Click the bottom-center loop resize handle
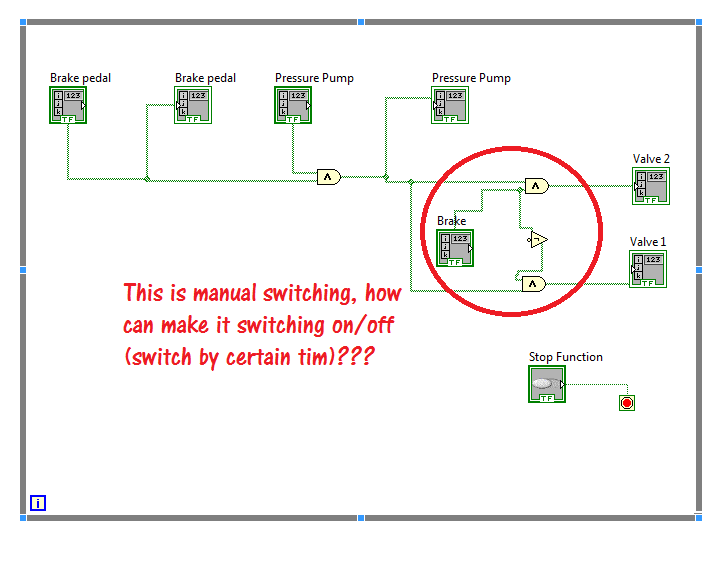Image resolution: width=727 pixels, height=563 pixels. tap(361, 518)
